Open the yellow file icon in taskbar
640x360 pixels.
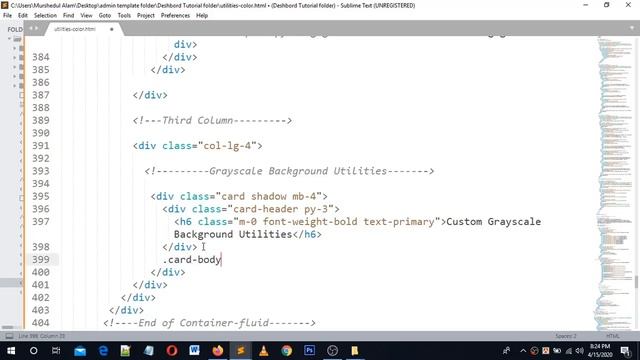(x=355, y=351)
